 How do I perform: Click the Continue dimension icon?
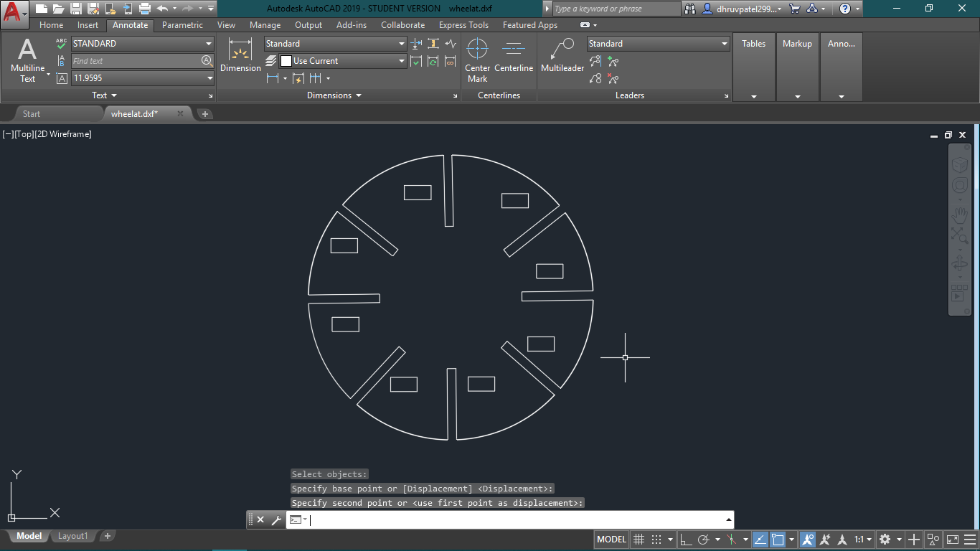(x=315, y=78)
